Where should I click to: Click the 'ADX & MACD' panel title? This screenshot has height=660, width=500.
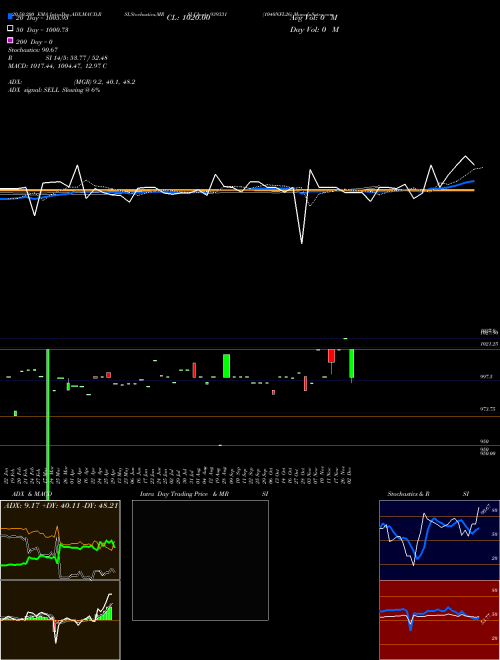[32, 494]
